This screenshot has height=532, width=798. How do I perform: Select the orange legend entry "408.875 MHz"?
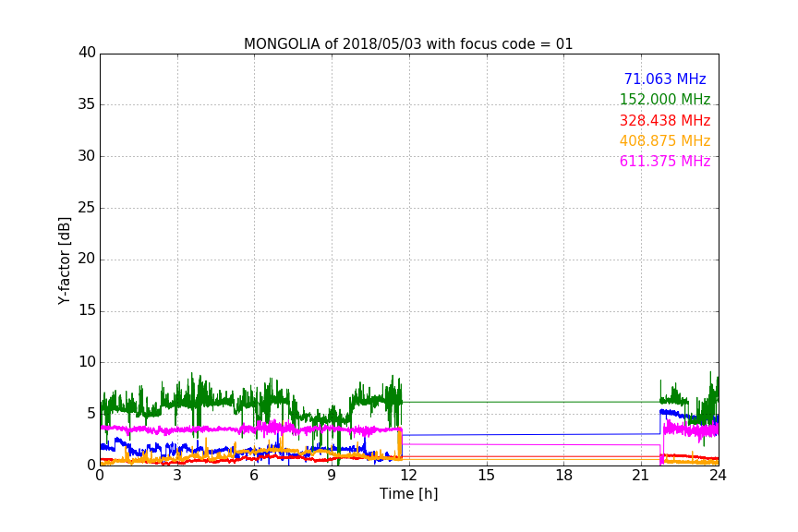(665, 140)
